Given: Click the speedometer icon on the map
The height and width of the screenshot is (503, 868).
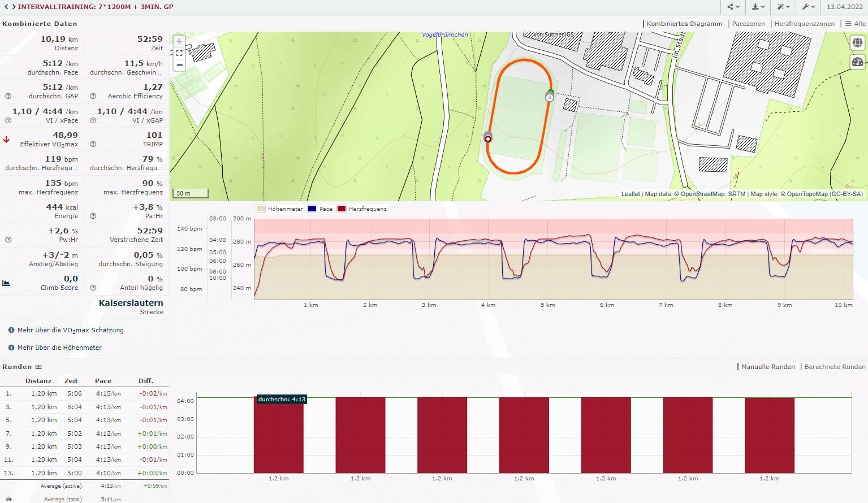Looking at the screenshot, I should click(857, 62).
